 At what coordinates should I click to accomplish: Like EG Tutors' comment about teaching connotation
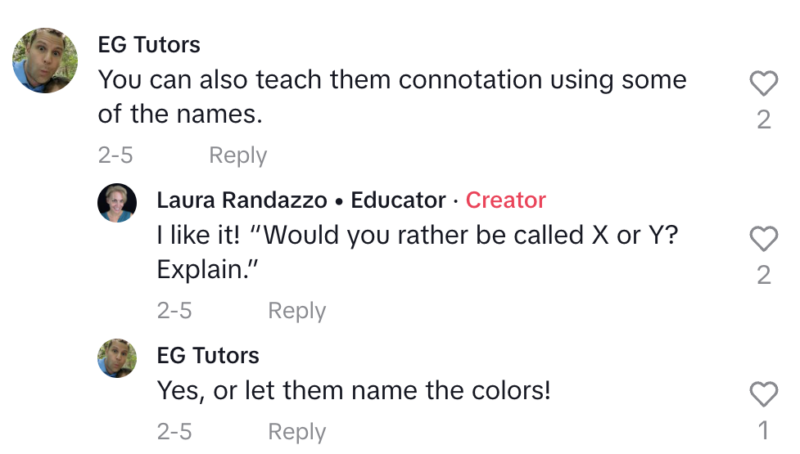point(763,84)
